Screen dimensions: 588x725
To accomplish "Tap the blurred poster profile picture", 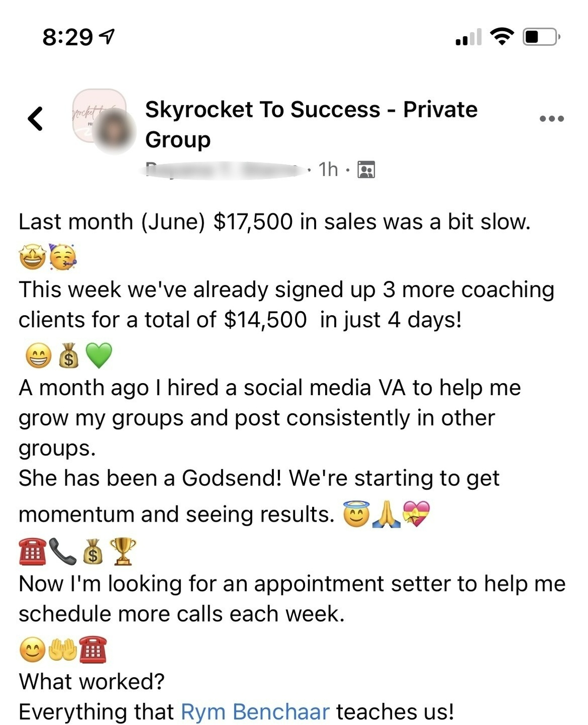I will pyautogui.click(x=116, y=132).
